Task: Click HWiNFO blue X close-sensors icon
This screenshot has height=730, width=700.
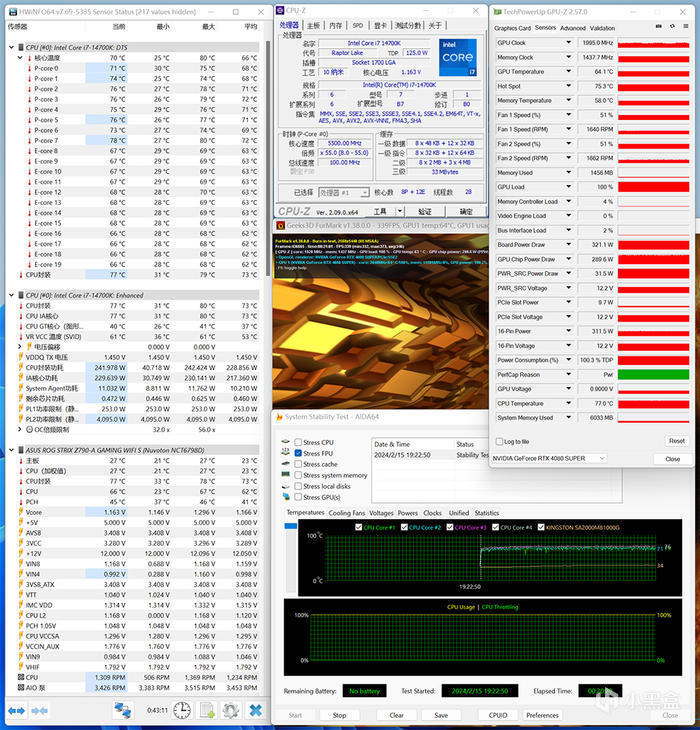Action: (x=256, y=710)
